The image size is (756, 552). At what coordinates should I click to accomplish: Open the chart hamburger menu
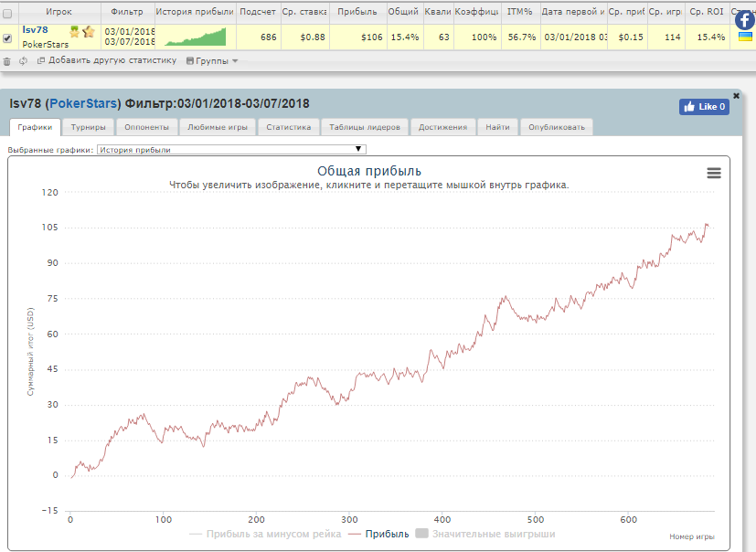[714, 173]
